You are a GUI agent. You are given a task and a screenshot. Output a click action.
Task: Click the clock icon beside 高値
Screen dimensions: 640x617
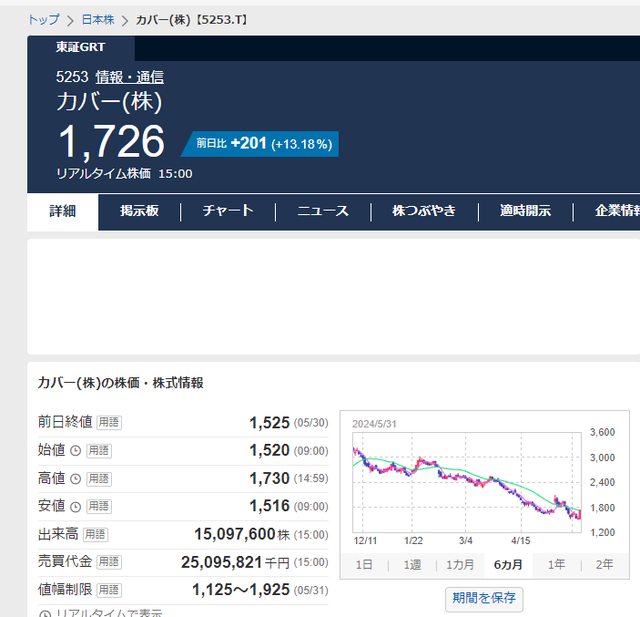tap(76, 479)
